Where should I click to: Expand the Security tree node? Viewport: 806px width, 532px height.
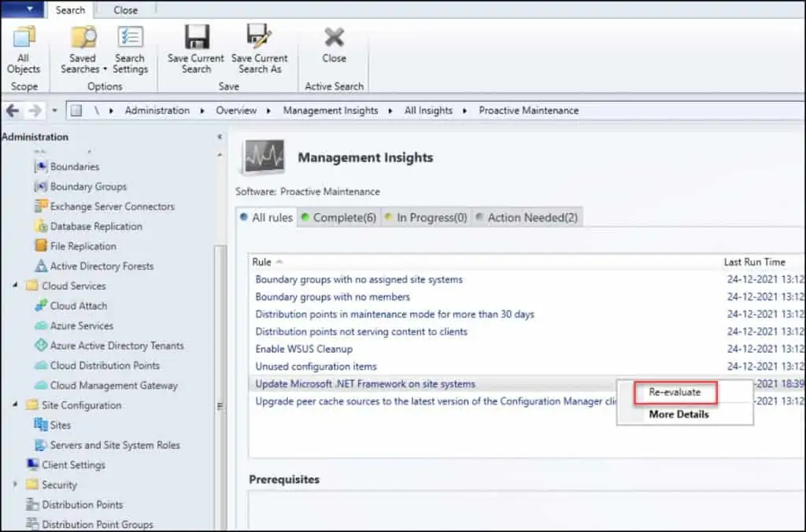click(x=16, y=484)
